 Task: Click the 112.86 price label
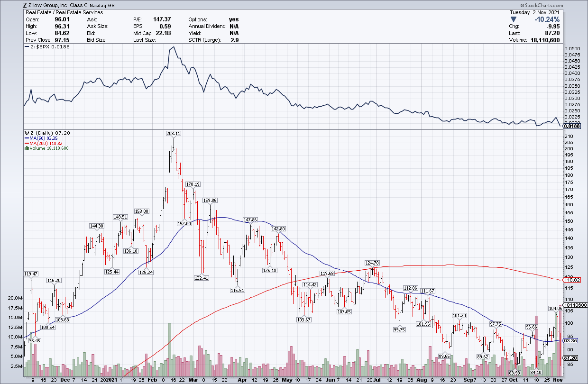tap(411, 288)
